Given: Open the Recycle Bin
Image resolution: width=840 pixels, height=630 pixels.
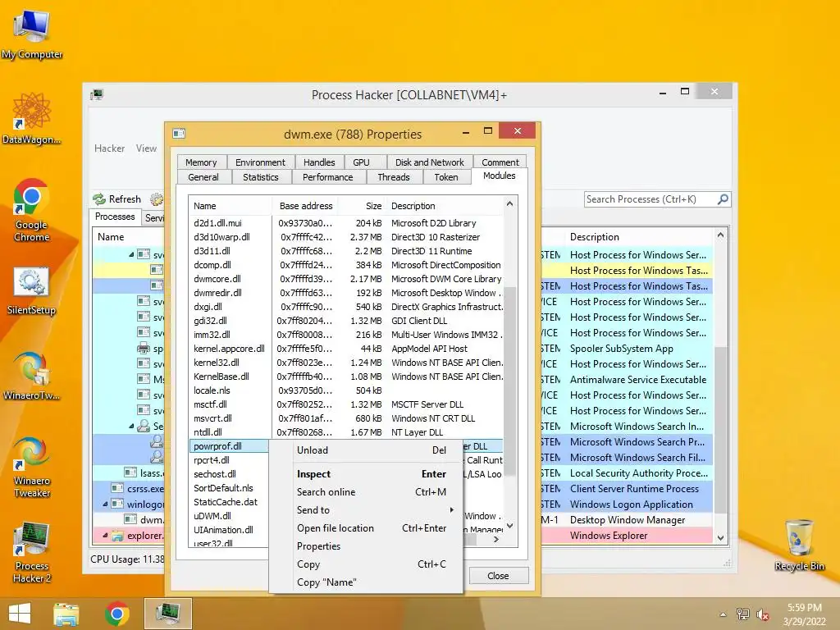Looking at the screenshot, I should (x=799, y=545).
